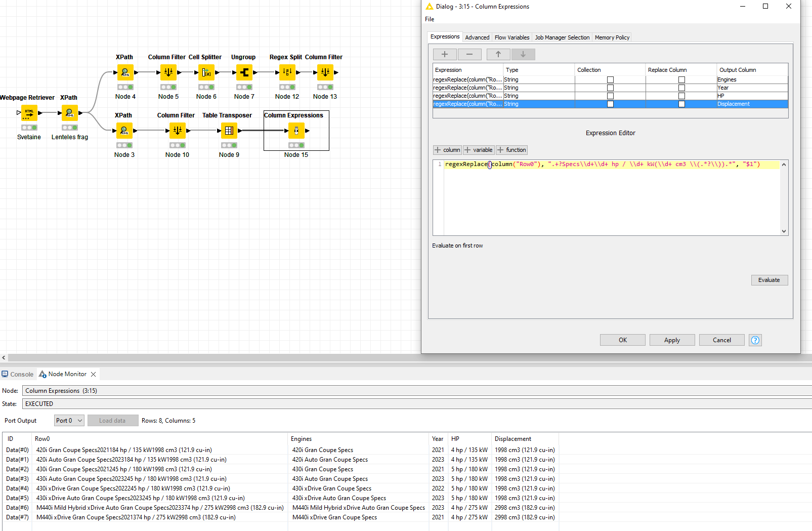Check Replace Column for the Engines expression

tap(681, 79)
